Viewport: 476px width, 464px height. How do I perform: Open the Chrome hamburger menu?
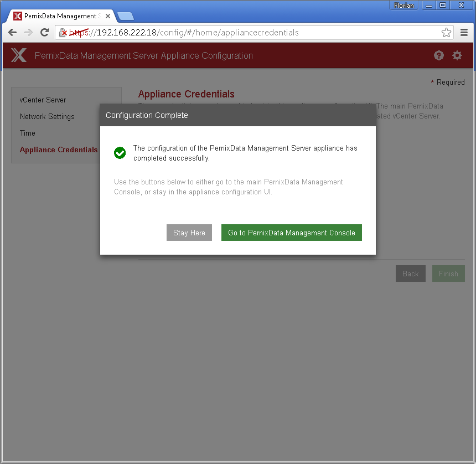(464, 33)
